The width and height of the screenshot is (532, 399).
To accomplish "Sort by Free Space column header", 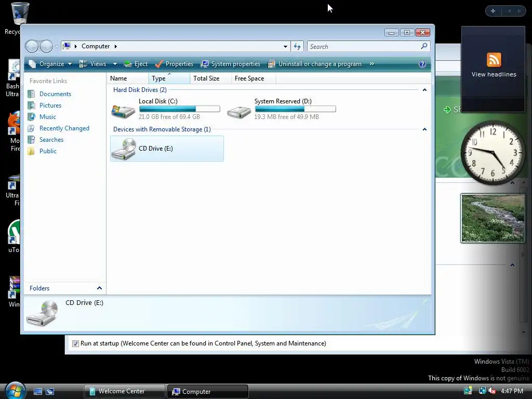I will [x=254, y=78].
